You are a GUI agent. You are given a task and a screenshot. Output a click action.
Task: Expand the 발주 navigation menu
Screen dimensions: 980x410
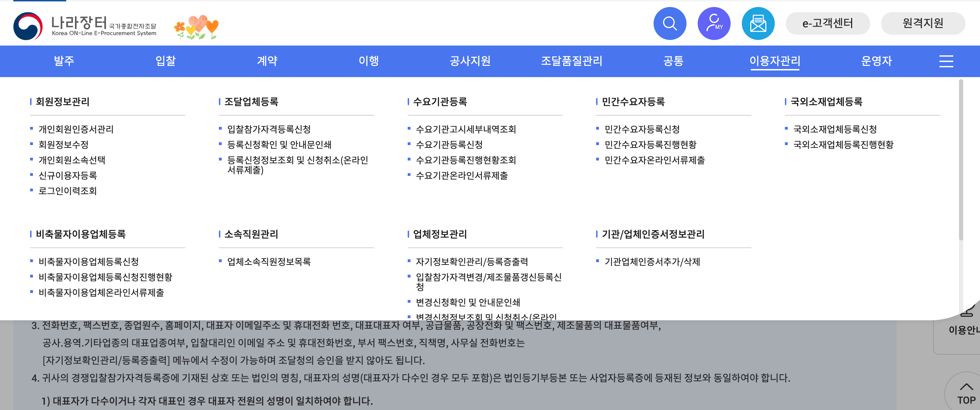(64, 61)
